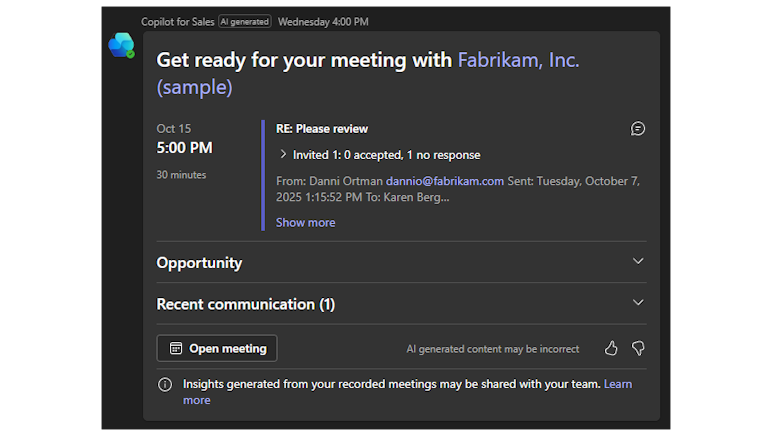The width and height of the screenshot is (780, 440).
Task: Click the AI generated badge
Action: click(x=245, y=20)
